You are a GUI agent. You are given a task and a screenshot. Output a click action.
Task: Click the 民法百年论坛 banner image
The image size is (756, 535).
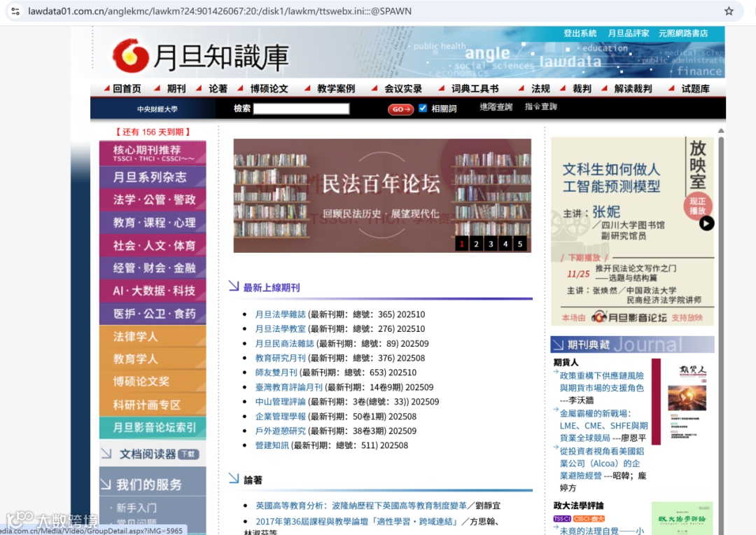pyautogui.click(x=382, y=195)
